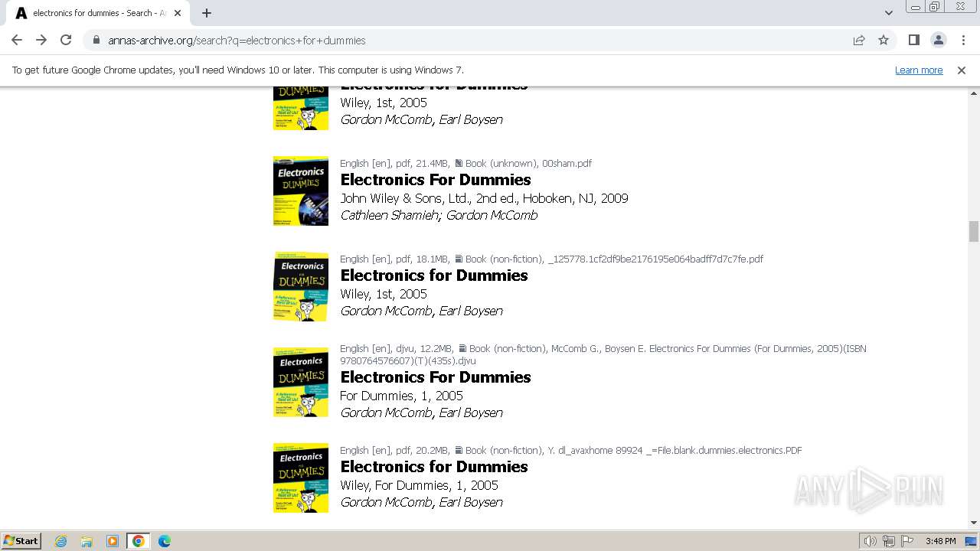This screenshot has width=980, height=551.
Task: Open Electronics For Dummies 2009 2nd edition
Action: click(x=436, y=180)
